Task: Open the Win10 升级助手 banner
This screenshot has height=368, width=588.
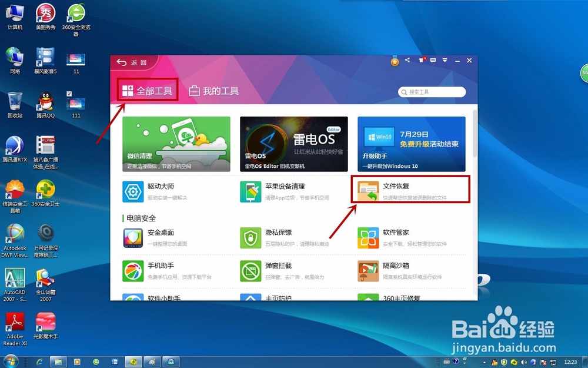Action: tap(412, 144)
